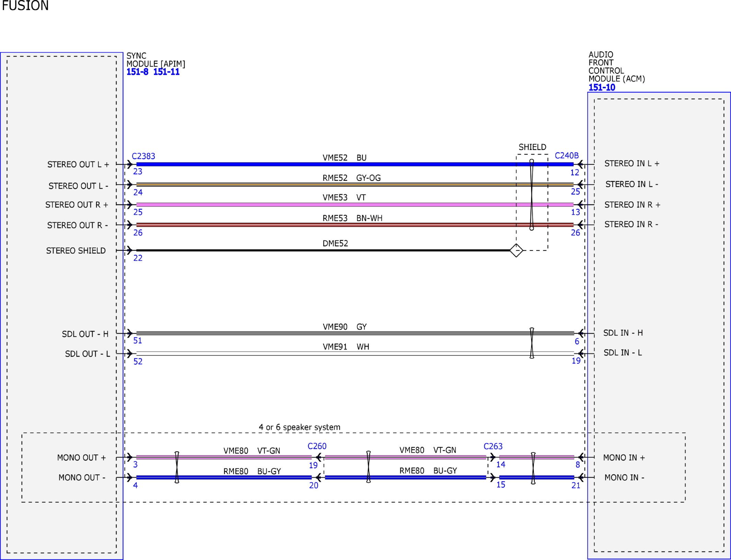Click the MONO IN + label

click(624, 457)
